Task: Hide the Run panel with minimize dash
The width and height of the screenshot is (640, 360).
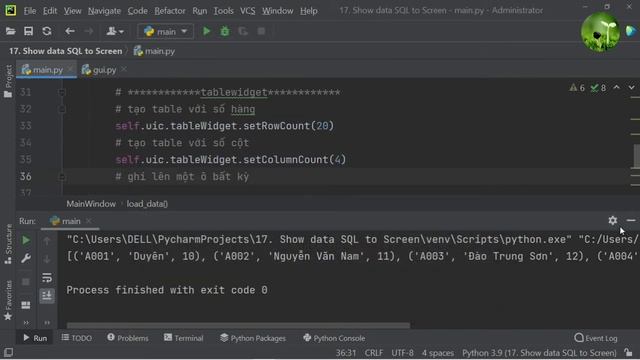Action: click(631, 220)
